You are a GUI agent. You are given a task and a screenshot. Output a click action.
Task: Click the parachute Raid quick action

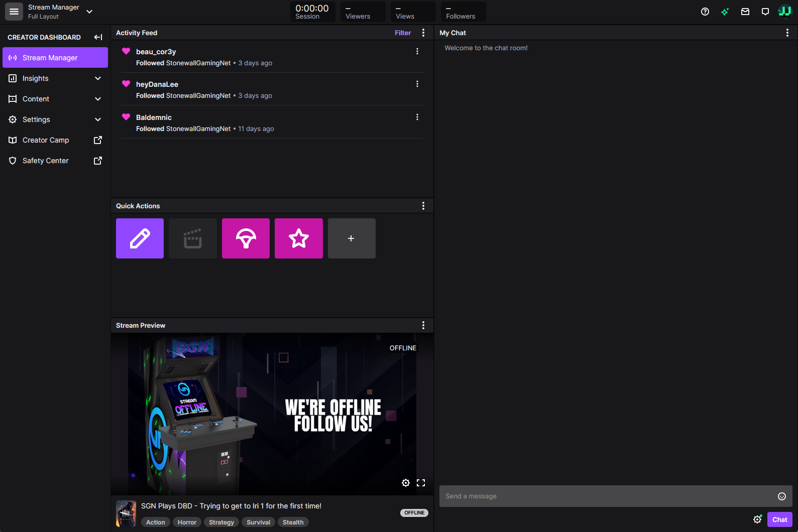click(246, 238)
